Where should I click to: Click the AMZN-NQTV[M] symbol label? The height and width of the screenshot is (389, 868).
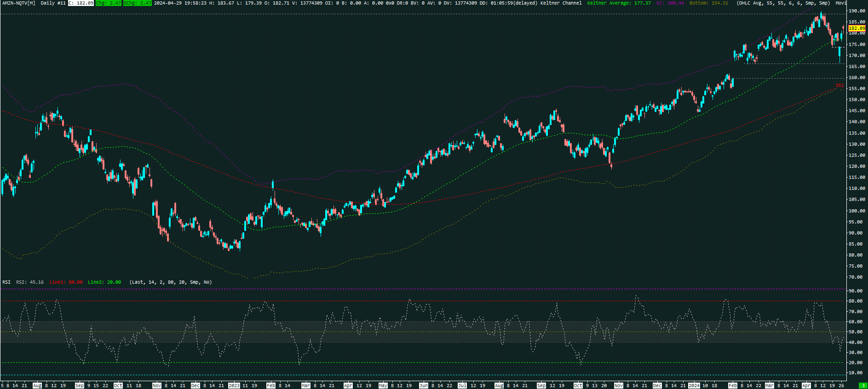pos(18,3)
